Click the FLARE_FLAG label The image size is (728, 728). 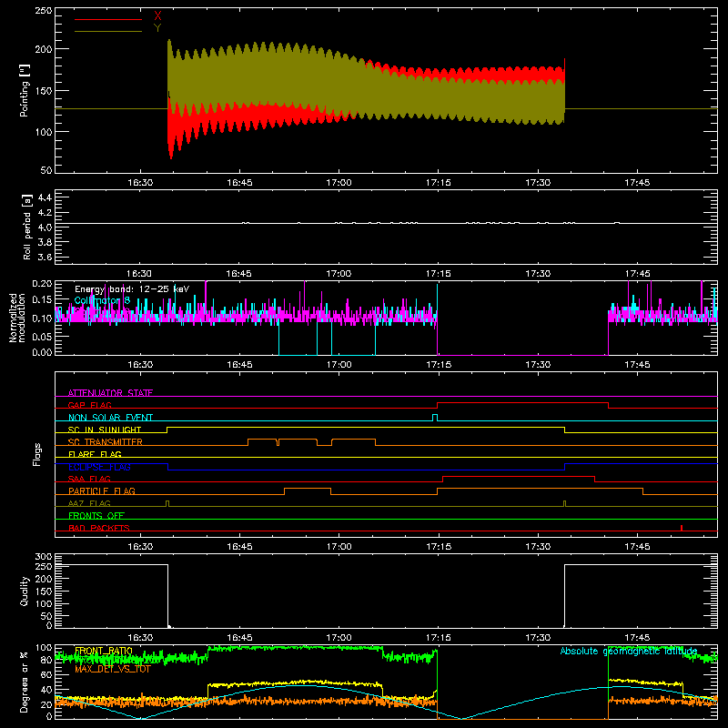click(x=95, y=454)
